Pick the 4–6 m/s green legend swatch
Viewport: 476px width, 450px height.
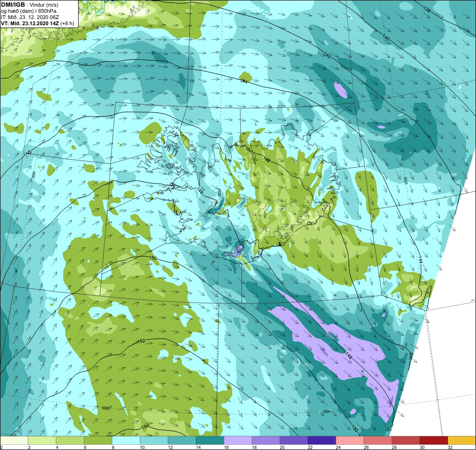tap(70, 440)
